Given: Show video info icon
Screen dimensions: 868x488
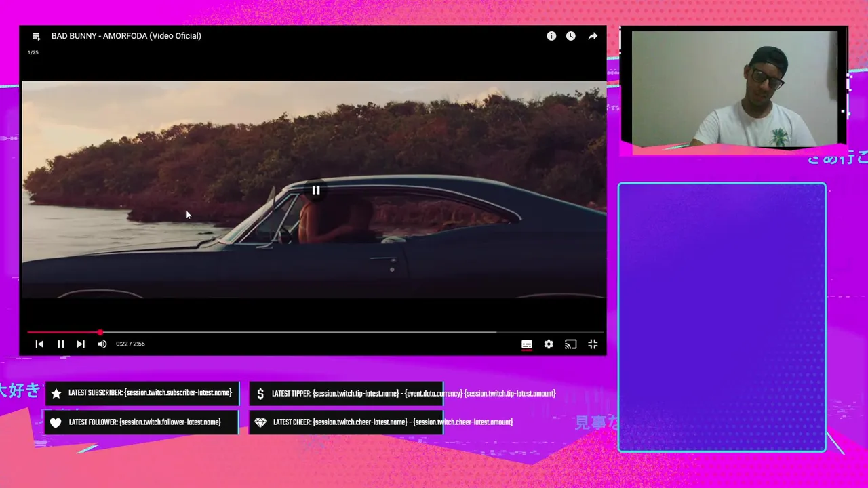Looking at the screenshot, I should click(x=551, y=36).
